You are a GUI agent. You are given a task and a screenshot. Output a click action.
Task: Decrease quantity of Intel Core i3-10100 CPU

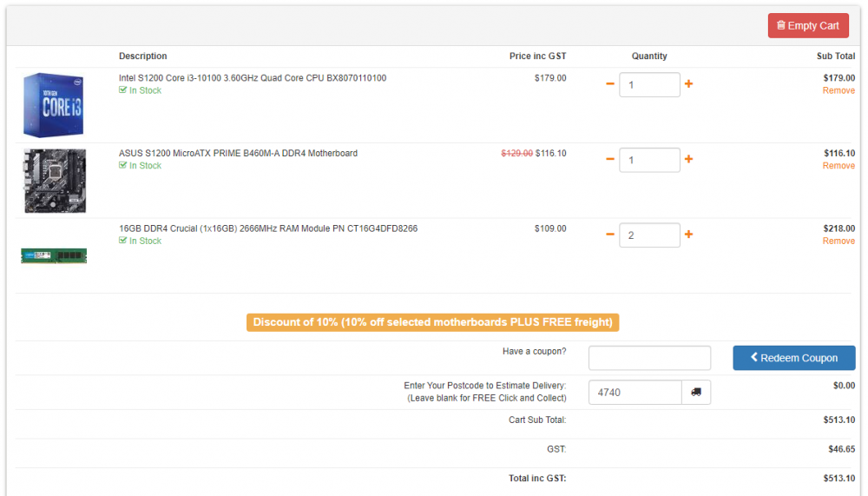click(x=610, y=84)
